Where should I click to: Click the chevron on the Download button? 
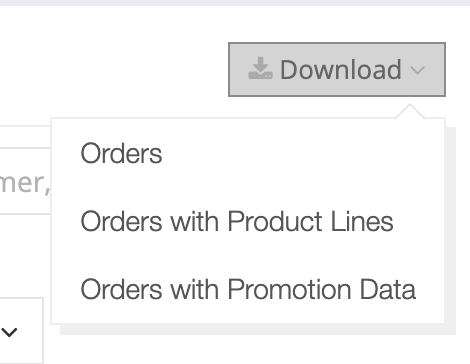click(417, 70)
